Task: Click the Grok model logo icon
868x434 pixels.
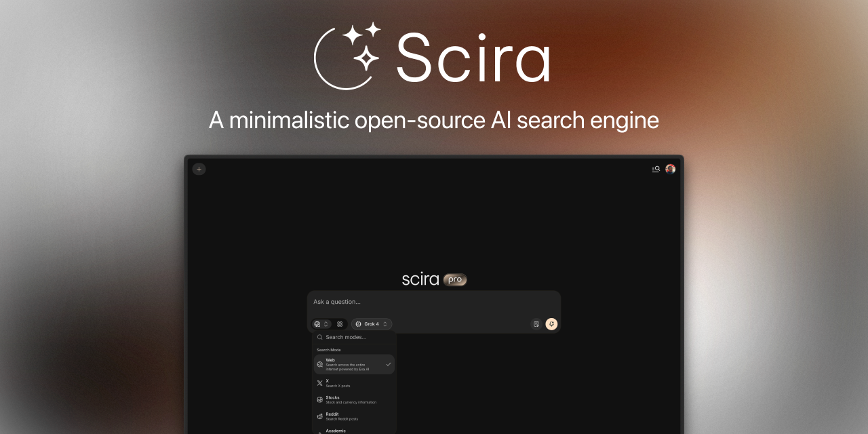Action: pos(359,324)
